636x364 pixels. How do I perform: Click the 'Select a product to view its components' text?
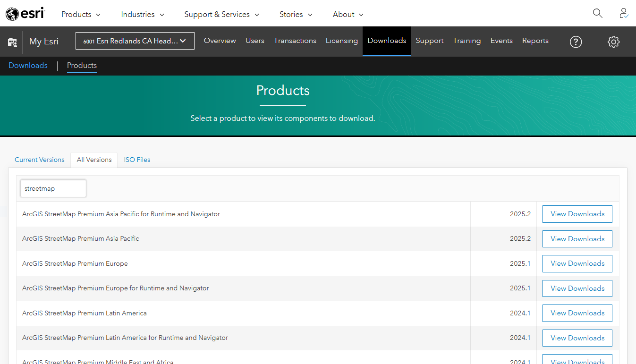283,118
